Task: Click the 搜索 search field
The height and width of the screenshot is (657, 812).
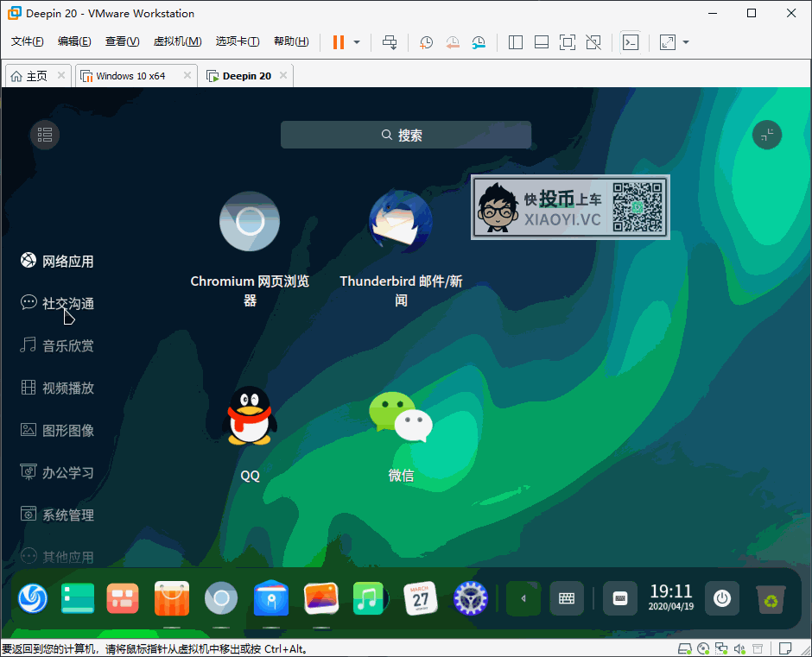Action: (x=406, y=135)
